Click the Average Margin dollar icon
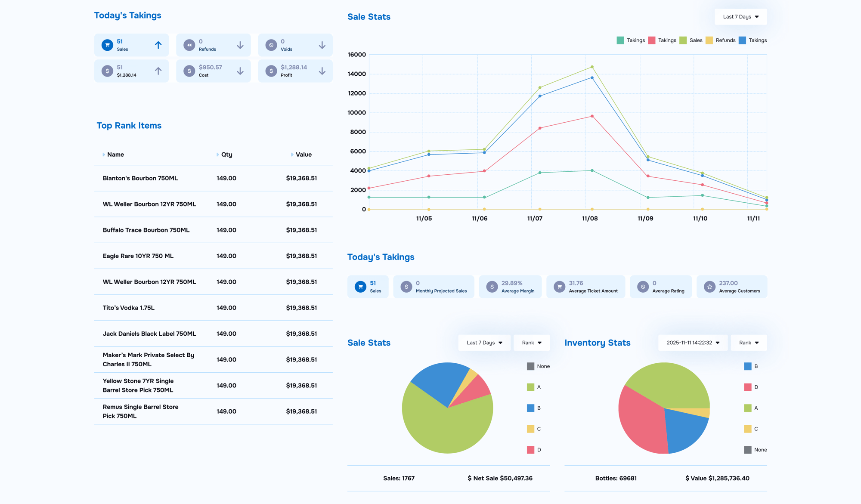This screenshot has width=861, height=504. click(492, 286)
